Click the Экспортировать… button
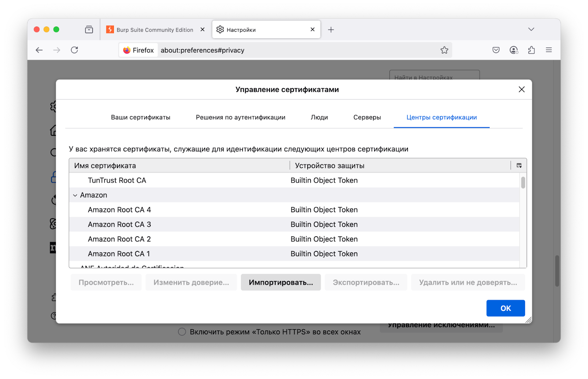588x379 pixels. (366, 282)
